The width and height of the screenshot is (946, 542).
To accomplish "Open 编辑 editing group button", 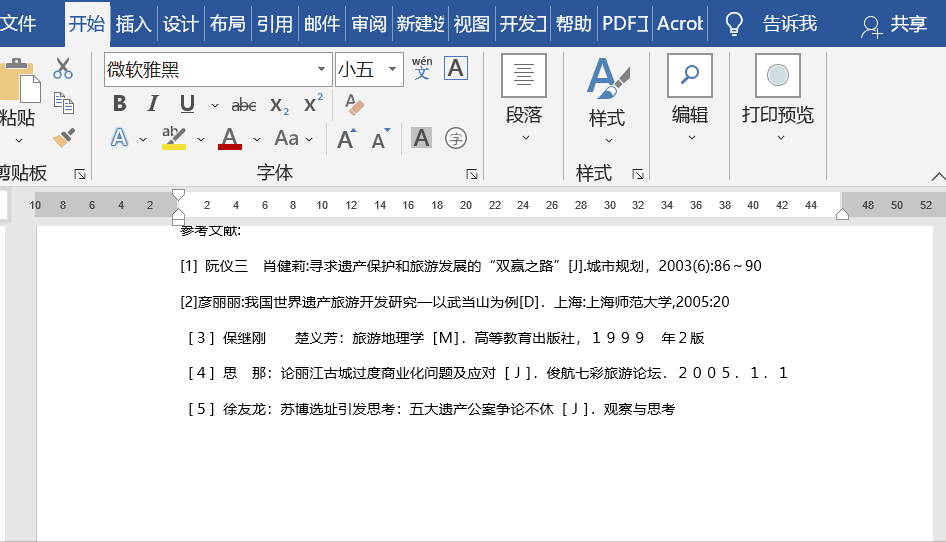I will point(690,98).
